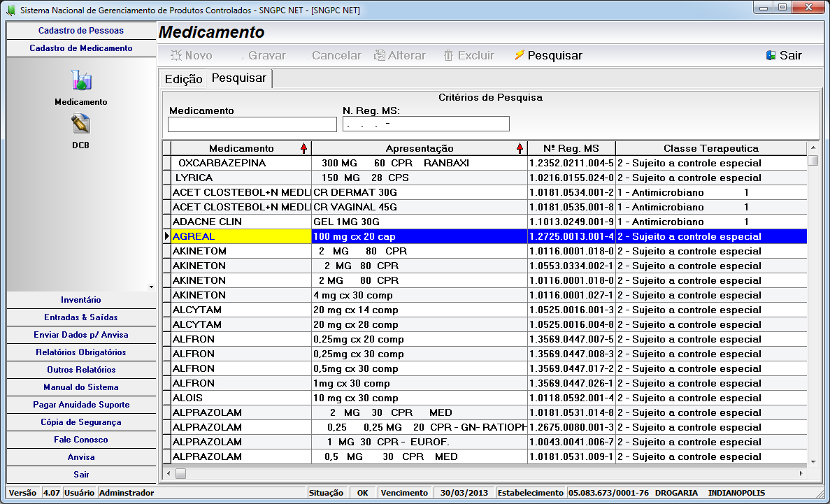Viewport: 830px width, 504px height.
Task: Click registration number 1.0553.0334.002-1
Action: click(x=572, y=266)
